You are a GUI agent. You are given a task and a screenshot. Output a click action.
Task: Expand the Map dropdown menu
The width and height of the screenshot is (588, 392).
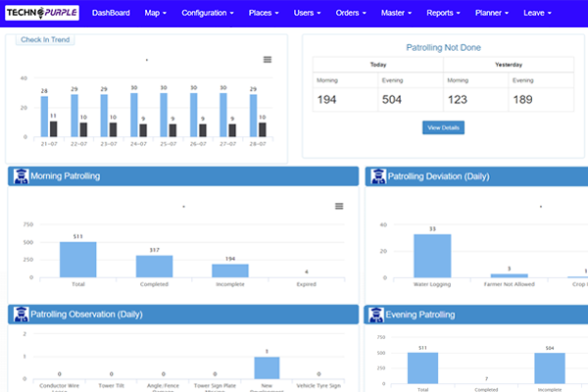(x=155, y=13)
